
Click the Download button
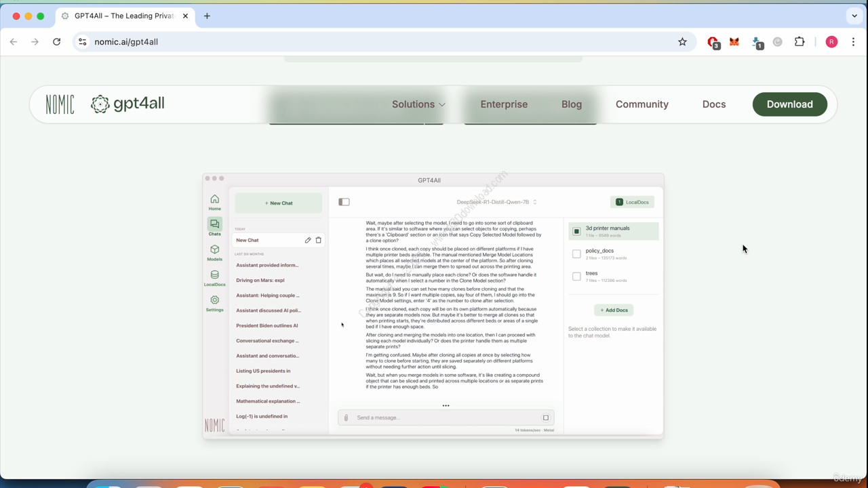pyautogui.click(x=790, y=104)
